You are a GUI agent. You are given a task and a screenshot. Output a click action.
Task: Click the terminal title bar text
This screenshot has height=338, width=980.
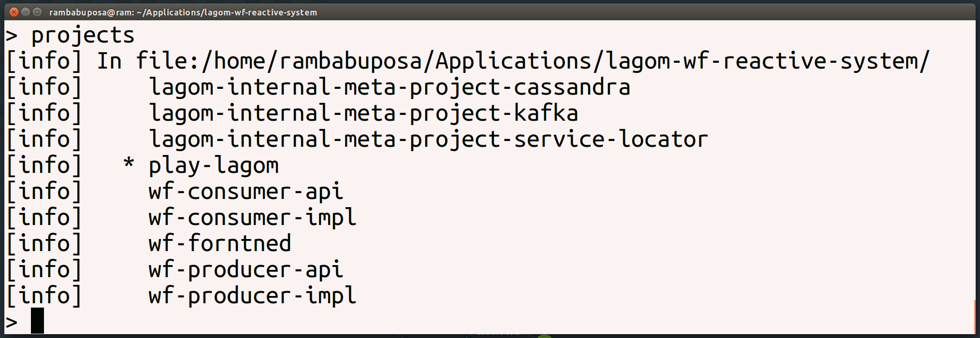point(183,13)
